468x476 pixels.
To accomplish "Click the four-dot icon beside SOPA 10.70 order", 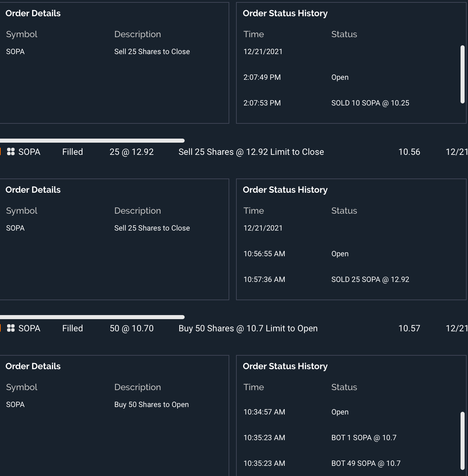I will pos(11,328).
